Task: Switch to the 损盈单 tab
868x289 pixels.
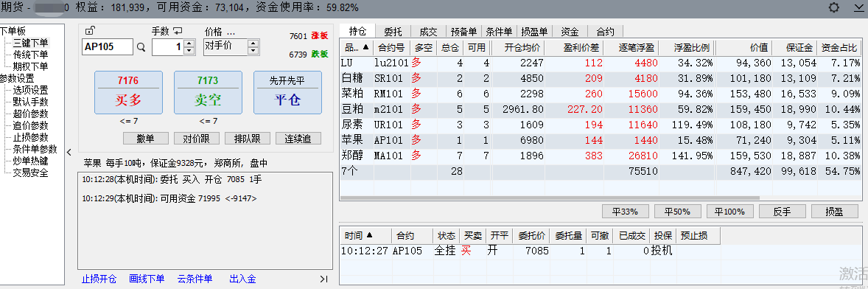Action: tap(535, 32)
